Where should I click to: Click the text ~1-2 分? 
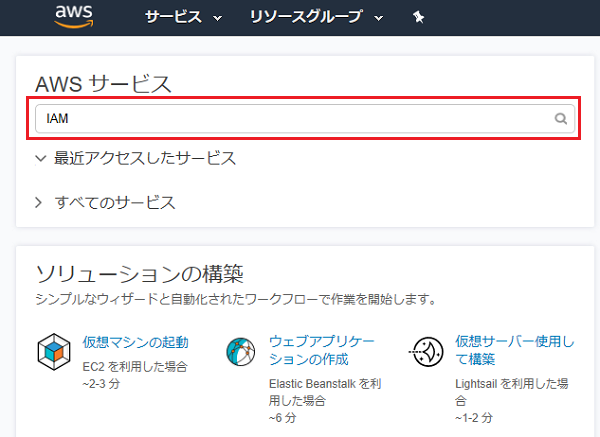(474, 417)
